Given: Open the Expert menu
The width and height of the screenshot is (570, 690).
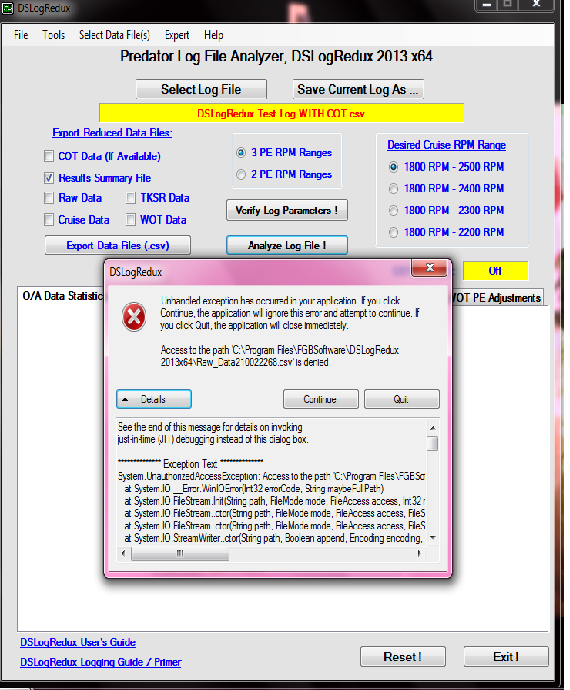Looking at the screenshot, I should tap(177, 35).
